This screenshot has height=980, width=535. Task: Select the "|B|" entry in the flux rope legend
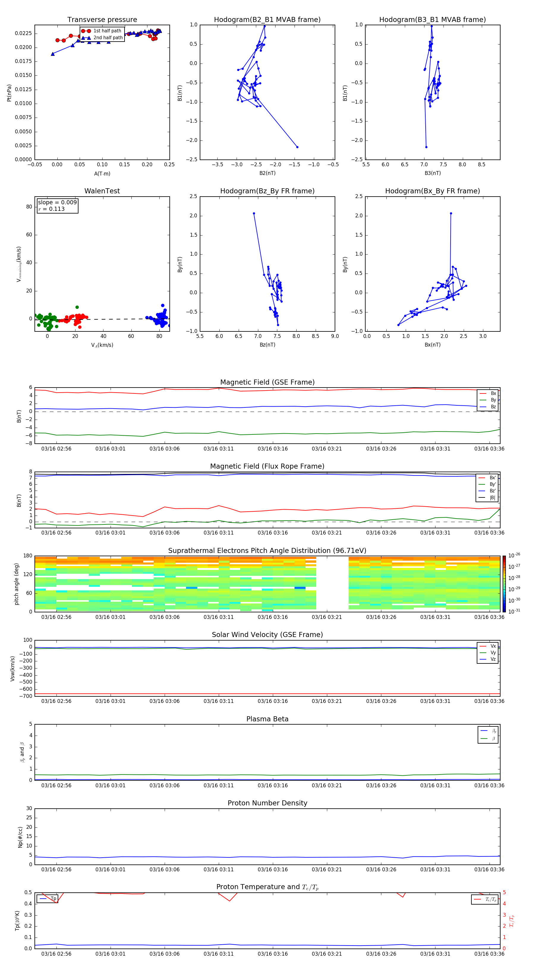(487, 498)
